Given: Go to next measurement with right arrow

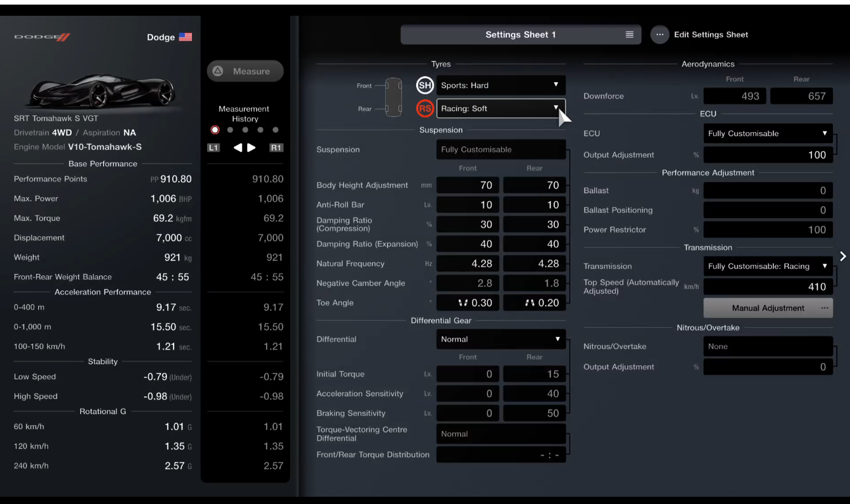Looking at the screenshot, I should click(x=252, y=148).
